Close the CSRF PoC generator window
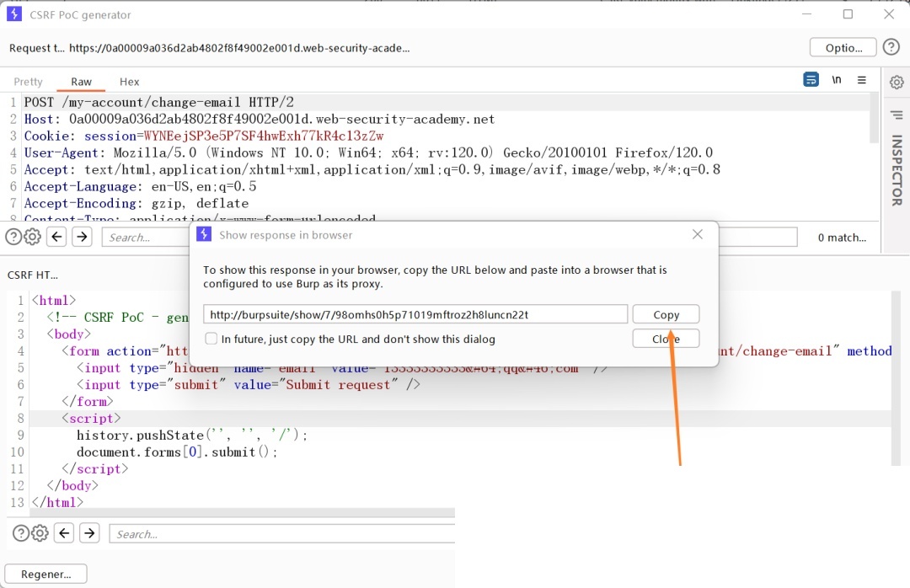 (x=889, y=14)
